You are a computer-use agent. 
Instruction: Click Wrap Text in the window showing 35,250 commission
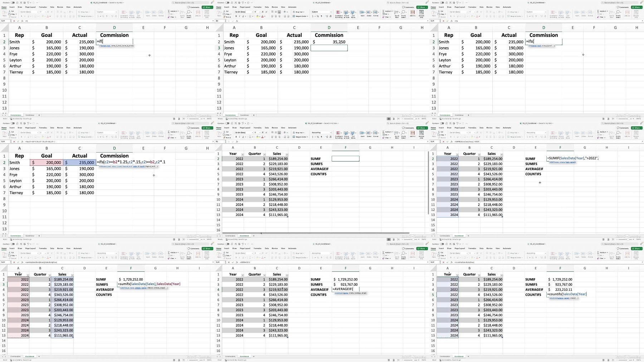[299, 12]
